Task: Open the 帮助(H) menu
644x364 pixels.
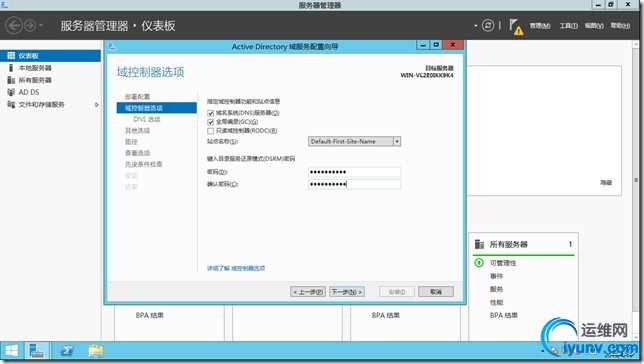Action: click(620, 26)
